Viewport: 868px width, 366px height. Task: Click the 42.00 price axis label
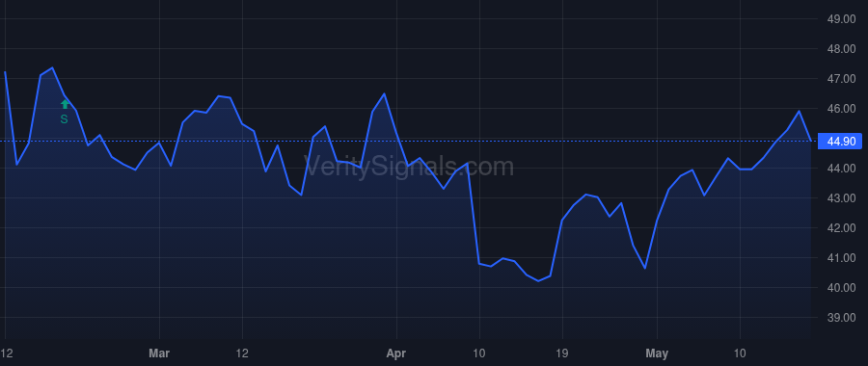(x=841, y=228)
